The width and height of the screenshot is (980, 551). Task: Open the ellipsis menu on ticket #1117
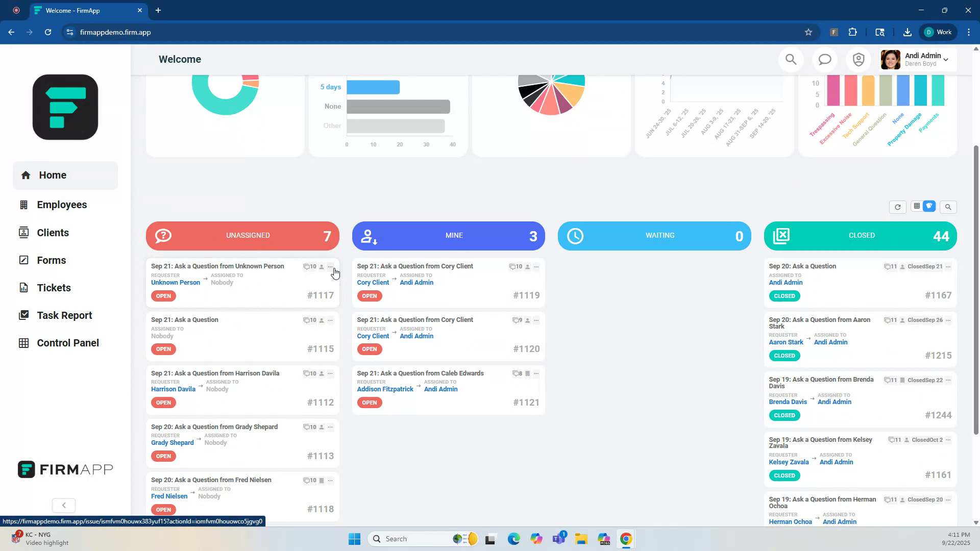[330, 266]
